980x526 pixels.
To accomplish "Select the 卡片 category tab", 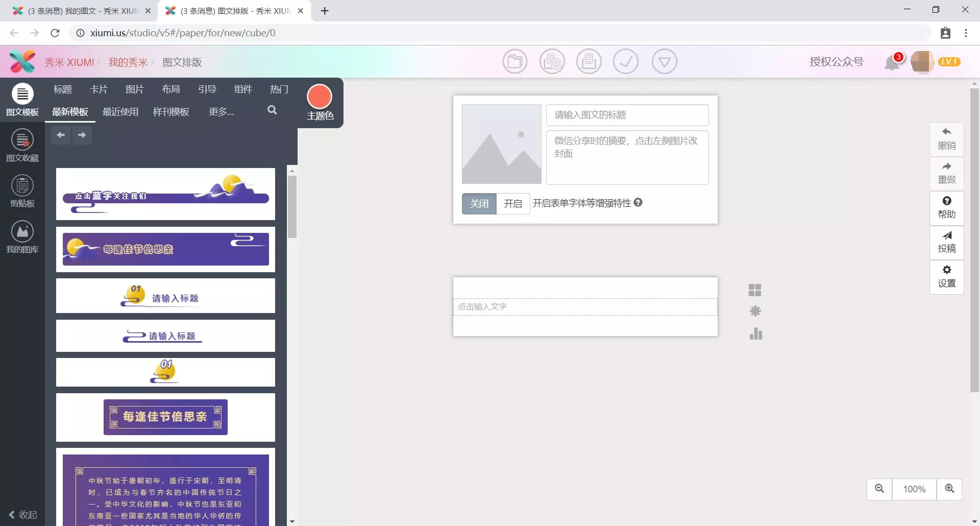I will click(99, 89).
